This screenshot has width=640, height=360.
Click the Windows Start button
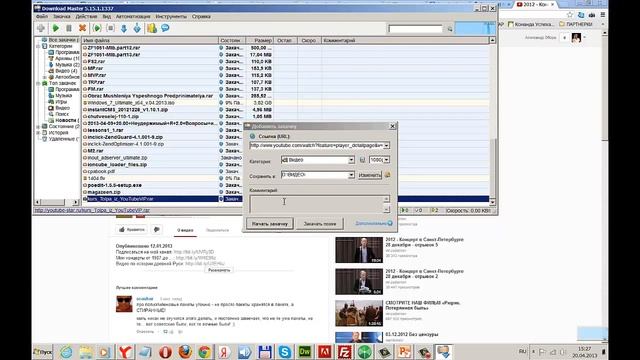pyautogui.click(x=43, y=352)
